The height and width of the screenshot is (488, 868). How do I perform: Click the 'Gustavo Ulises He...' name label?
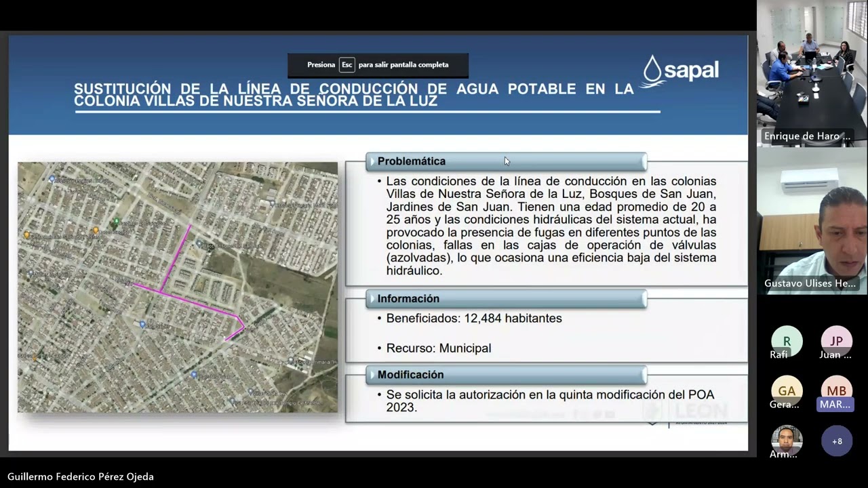point(810,283)
